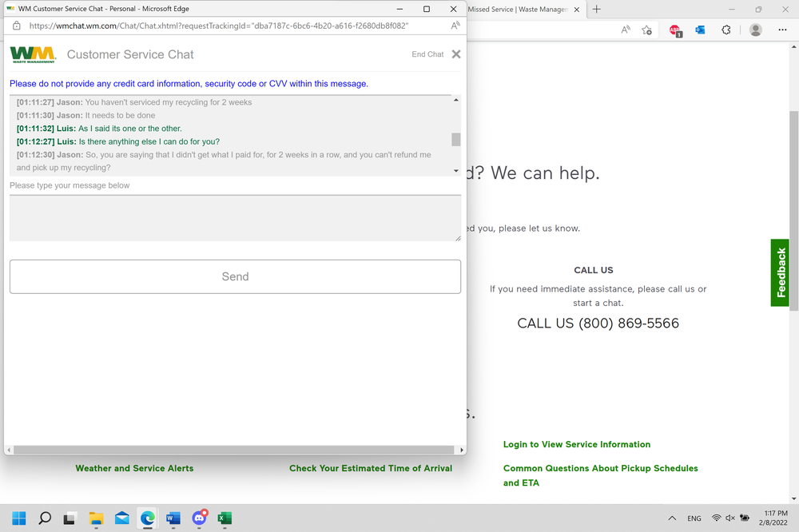
Task: Open the Outlook extension icon
Action: click(x=701, y=30)
